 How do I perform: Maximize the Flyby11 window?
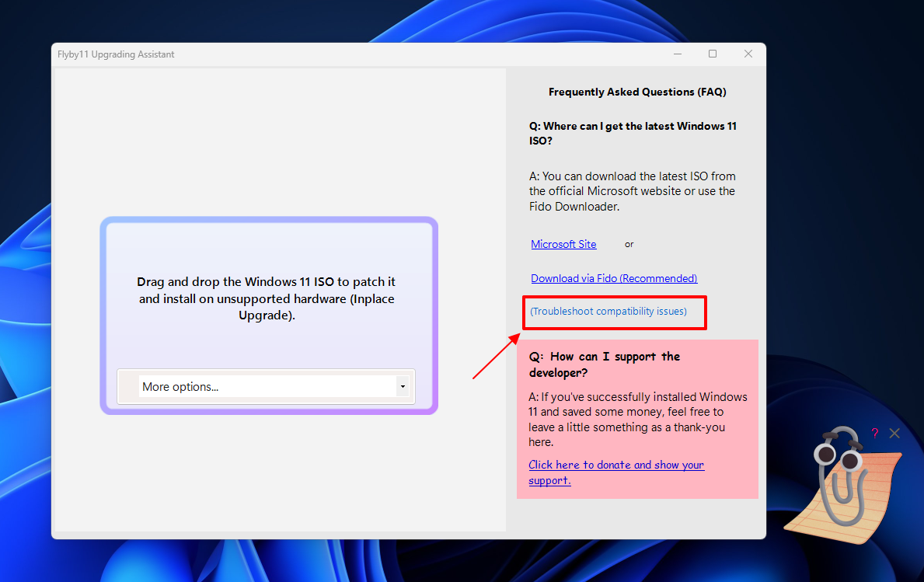click(713, 54)
